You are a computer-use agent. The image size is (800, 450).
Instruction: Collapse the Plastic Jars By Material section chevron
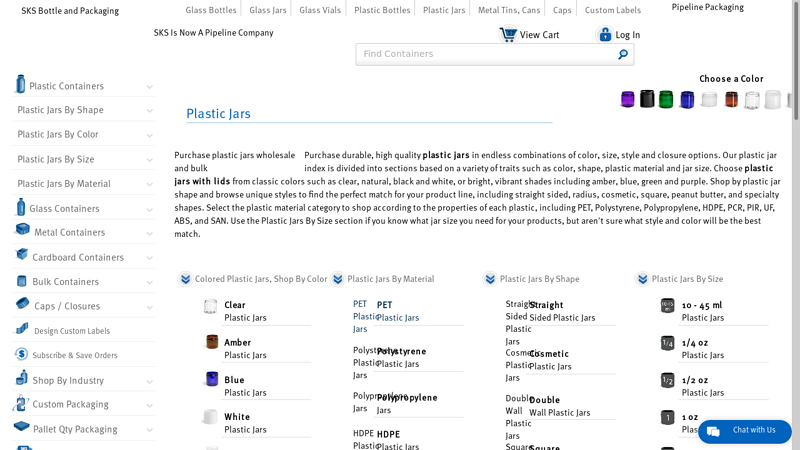pyautogui.click(x=337, y=279)
